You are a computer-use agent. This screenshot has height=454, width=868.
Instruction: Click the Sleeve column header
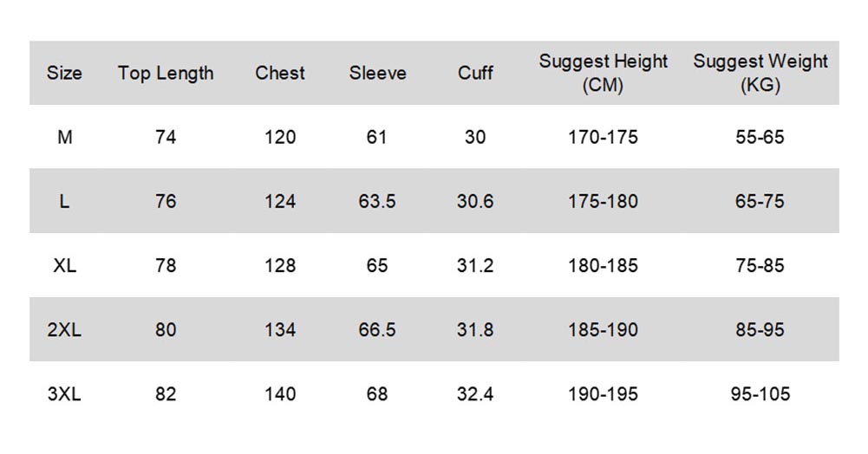(377, 74)
